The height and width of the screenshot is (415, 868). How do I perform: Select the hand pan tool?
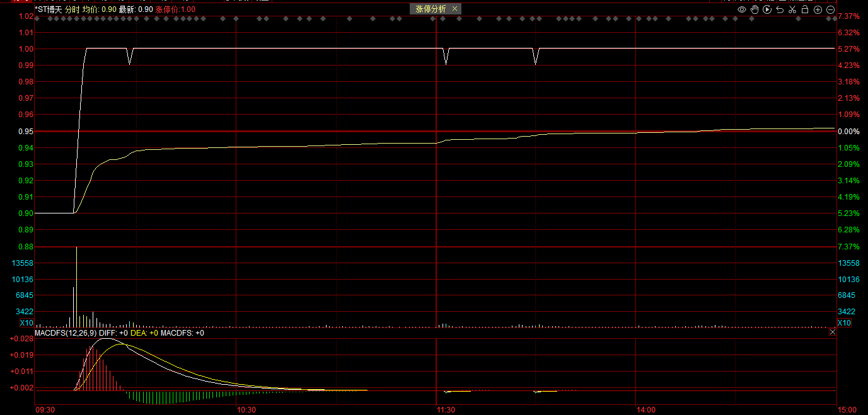(x=755, y=9)
